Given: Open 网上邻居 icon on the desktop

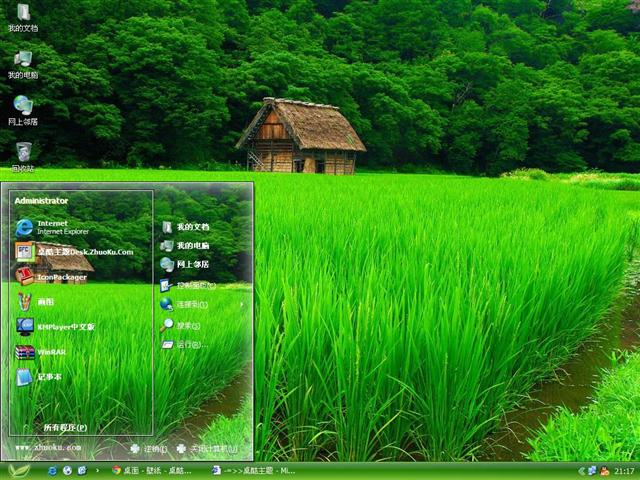Looking at the screenshot, I should tap(23, 111).
